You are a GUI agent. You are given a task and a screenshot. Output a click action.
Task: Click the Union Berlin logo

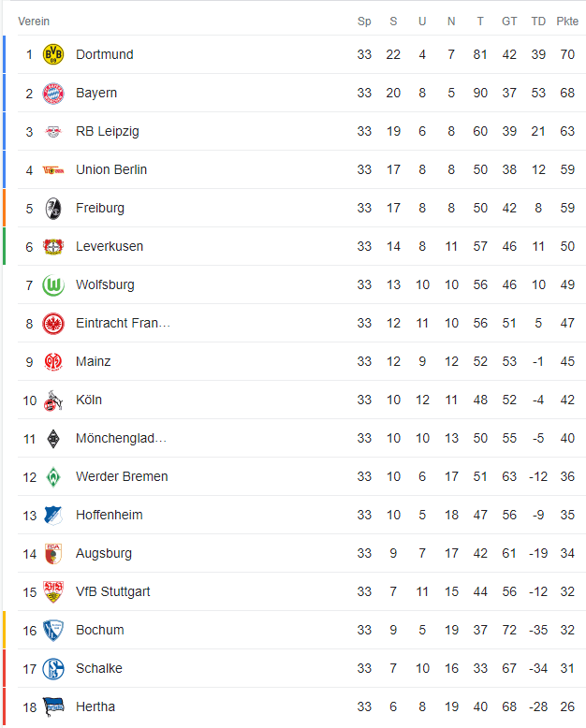[x=53, y=170]
